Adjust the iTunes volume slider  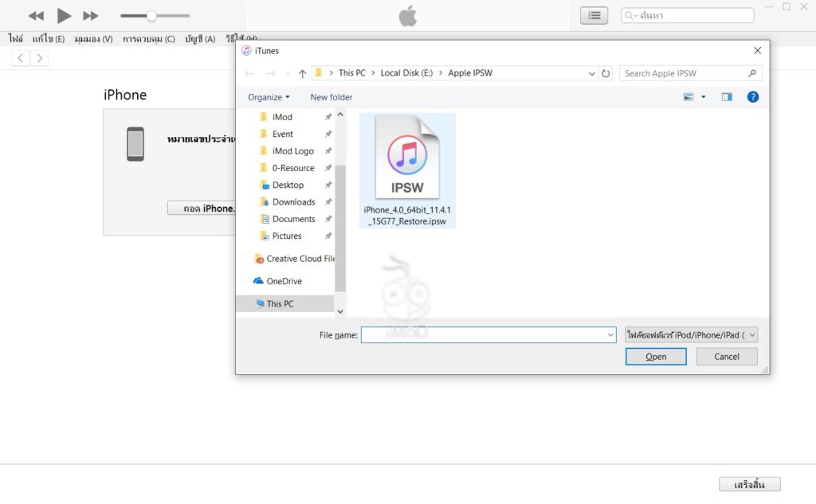151,14
